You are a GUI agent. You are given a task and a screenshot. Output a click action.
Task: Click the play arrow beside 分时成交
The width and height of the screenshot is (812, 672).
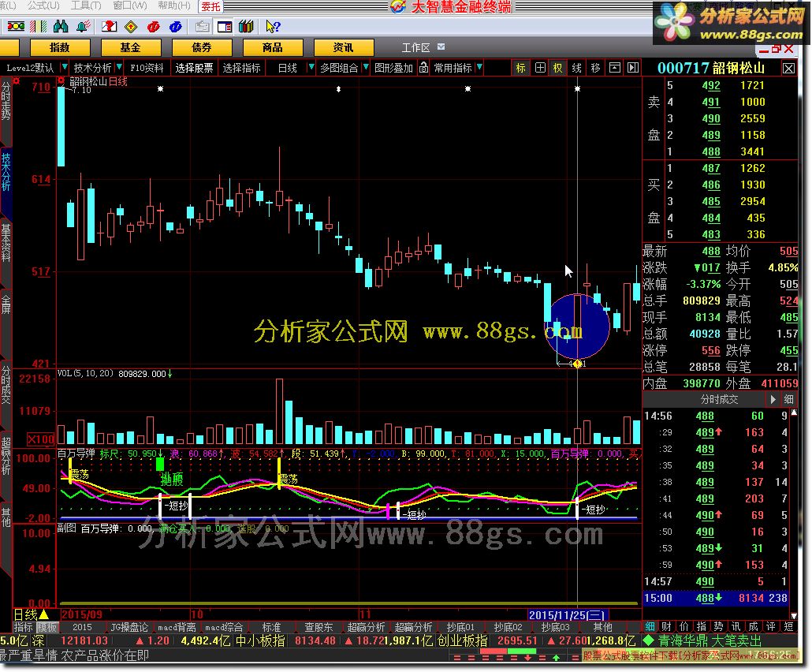pos(773,399)
